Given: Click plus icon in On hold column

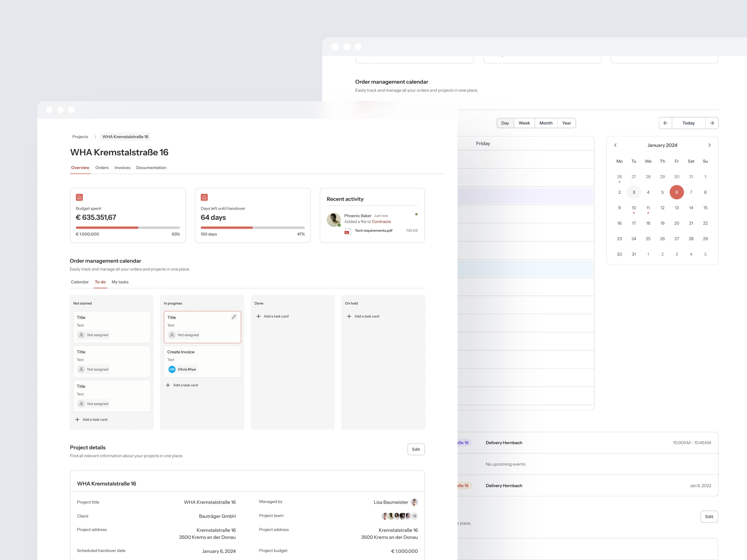Looking at the screenshot, I should point(349,316).
